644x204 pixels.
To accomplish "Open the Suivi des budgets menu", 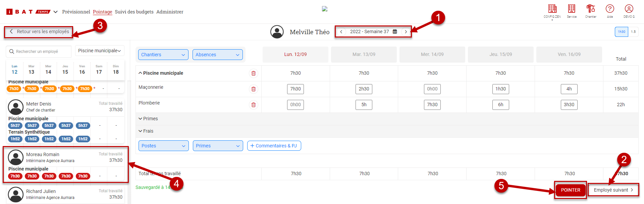I will pos(134,12).
